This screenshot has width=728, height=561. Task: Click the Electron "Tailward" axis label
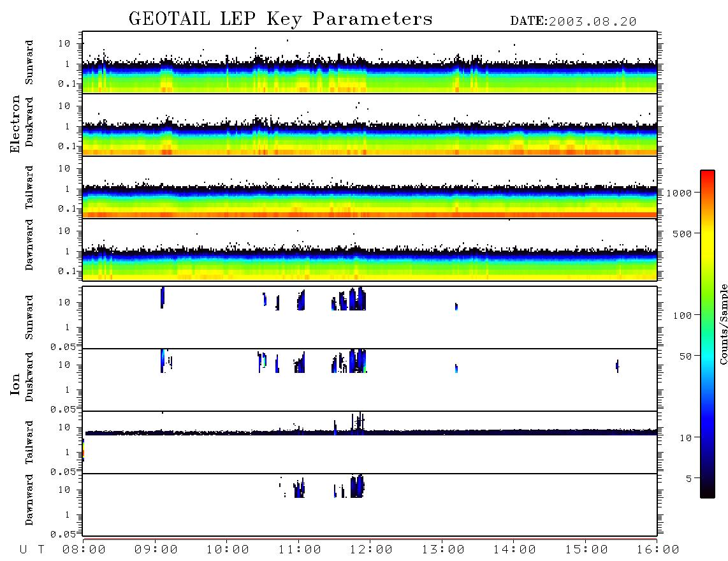[29, 187]
